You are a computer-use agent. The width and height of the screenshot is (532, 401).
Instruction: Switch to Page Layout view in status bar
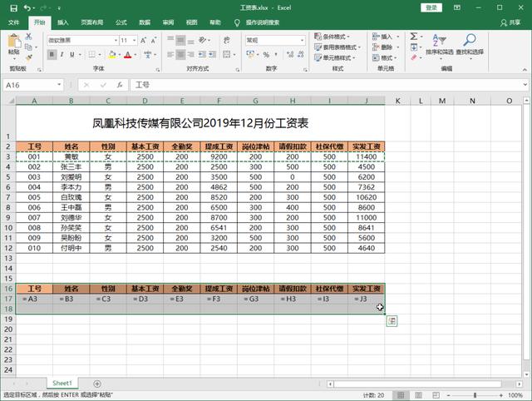(420, 394)
